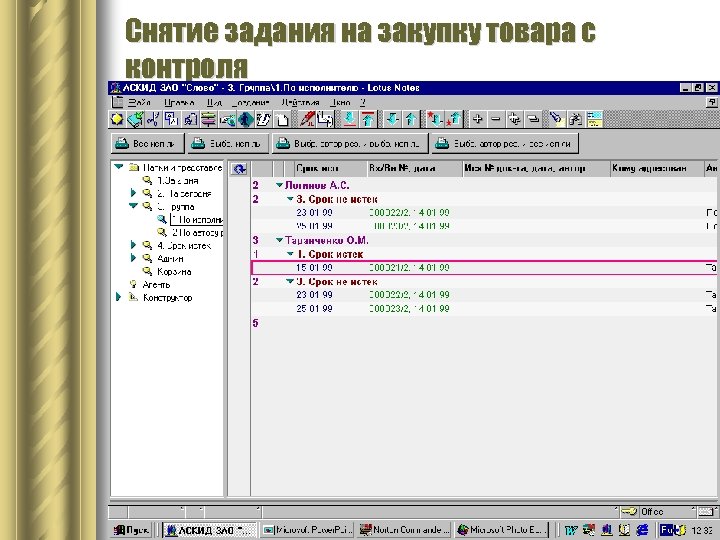The height and width of the screenshot is (540, 720).
Task: Switch to Microsoft PowerPoint taskbar button
Action: point(308,530)
